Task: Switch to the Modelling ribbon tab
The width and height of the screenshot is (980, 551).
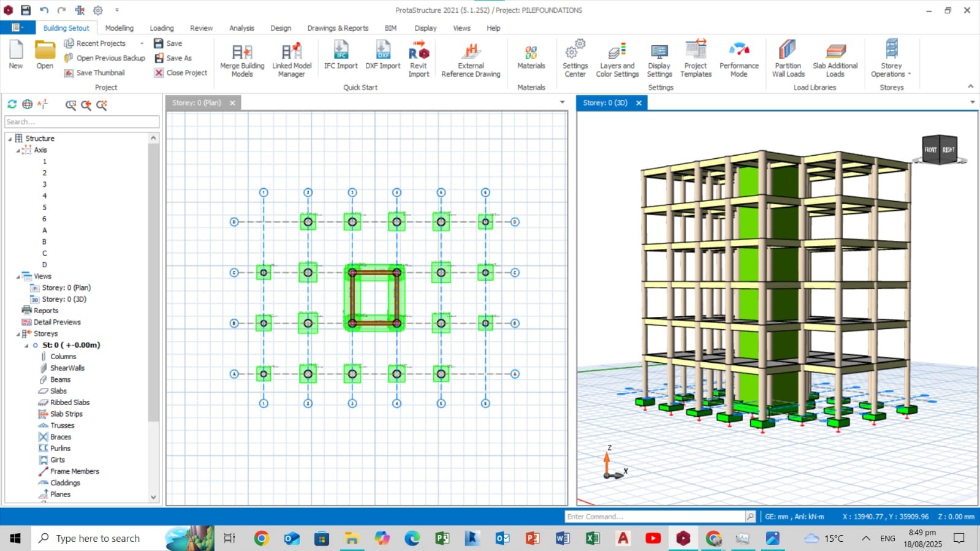Action: point(119,28)
